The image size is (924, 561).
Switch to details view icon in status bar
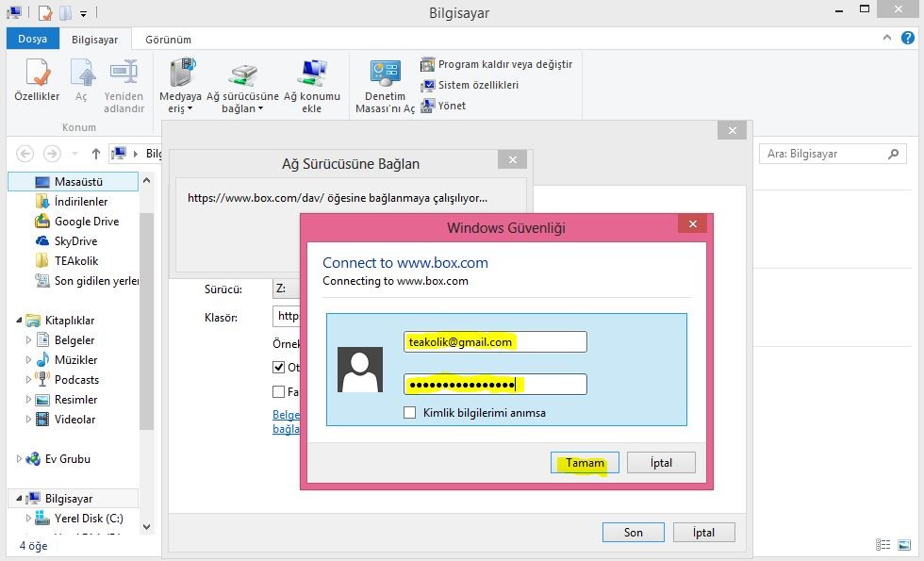pos(883,545)
